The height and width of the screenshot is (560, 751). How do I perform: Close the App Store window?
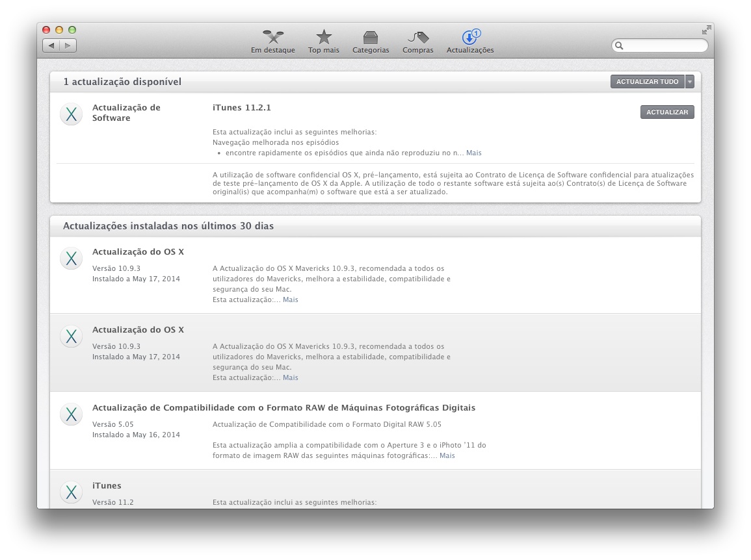[46, 30]
